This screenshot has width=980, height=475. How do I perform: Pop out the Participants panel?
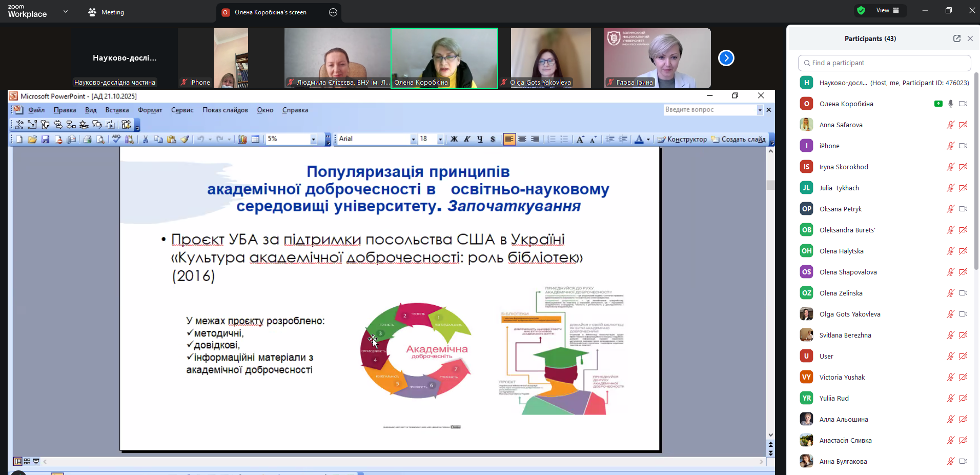point(956,38)
